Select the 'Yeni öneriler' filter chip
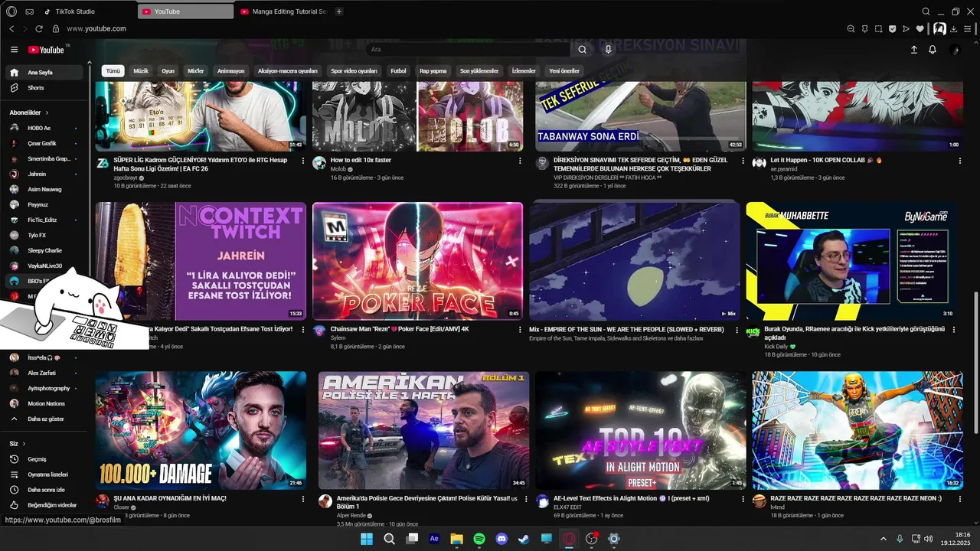Screen dimensions: 980x551 coord(564,70)
